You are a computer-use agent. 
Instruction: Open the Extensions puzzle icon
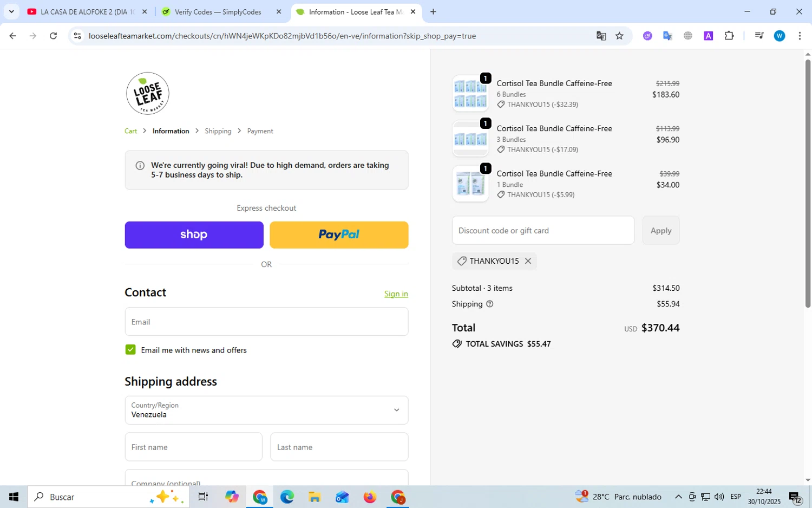tap(729, 36)
